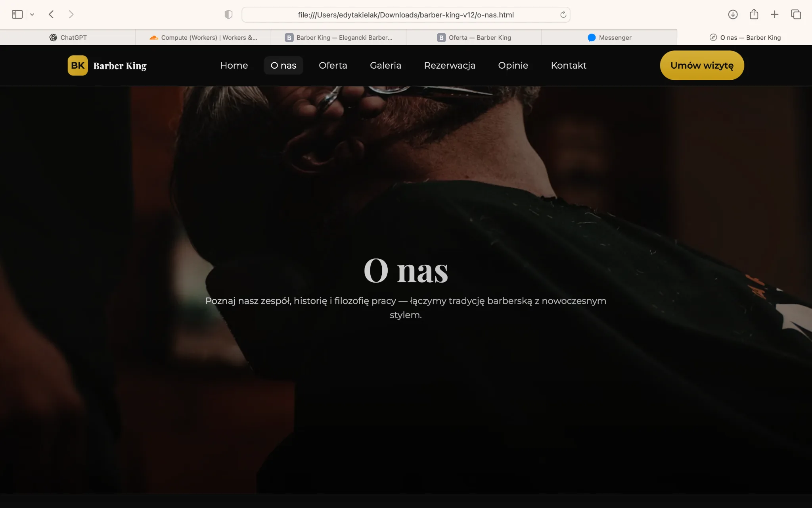Click the forward navigation arrow
Screen dimensions: 812x508
pos(71,15)
